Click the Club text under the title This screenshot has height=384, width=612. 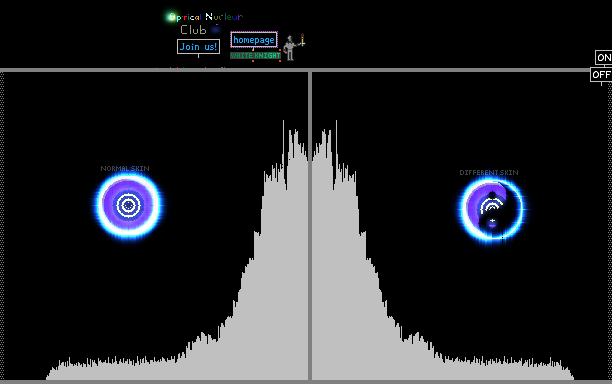pos(193,30)
